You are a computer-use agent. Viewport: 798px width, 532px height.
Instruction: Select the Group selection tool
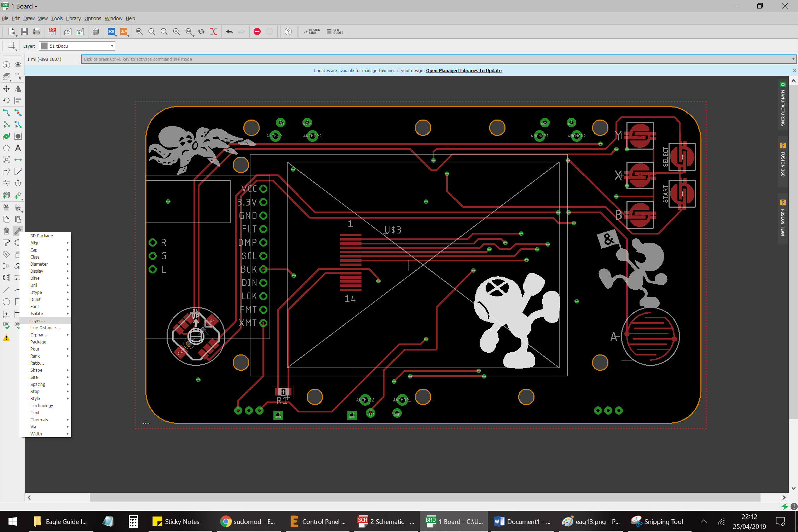18,76
